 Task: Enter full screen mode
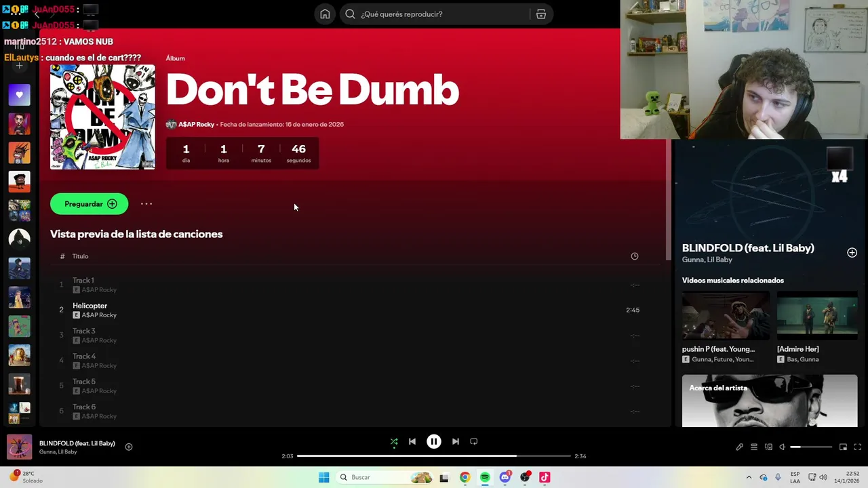[857, 447]
